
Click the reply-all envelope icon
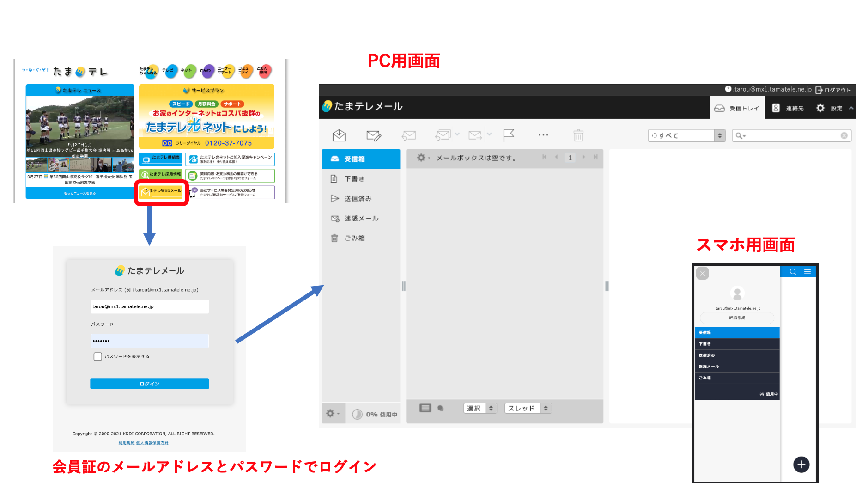click(x=443, y=135)
